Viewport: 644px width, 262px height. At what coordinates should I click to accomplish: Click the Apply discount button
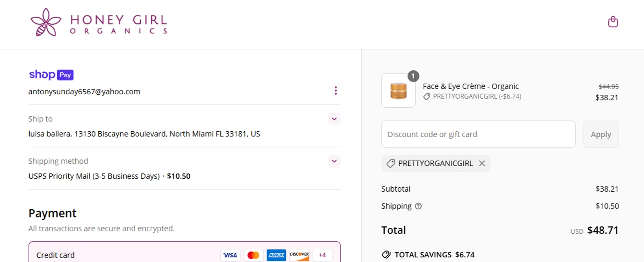pos(601,134)
